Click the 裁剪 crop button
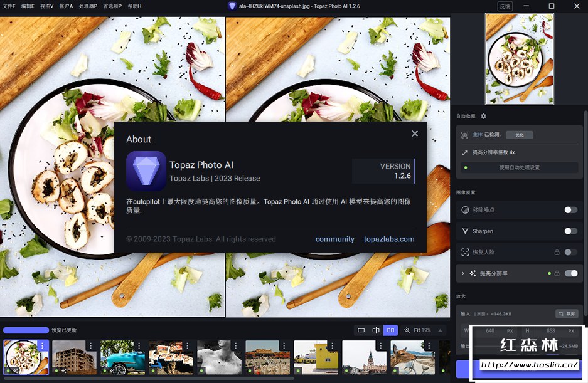 [567, 313]
